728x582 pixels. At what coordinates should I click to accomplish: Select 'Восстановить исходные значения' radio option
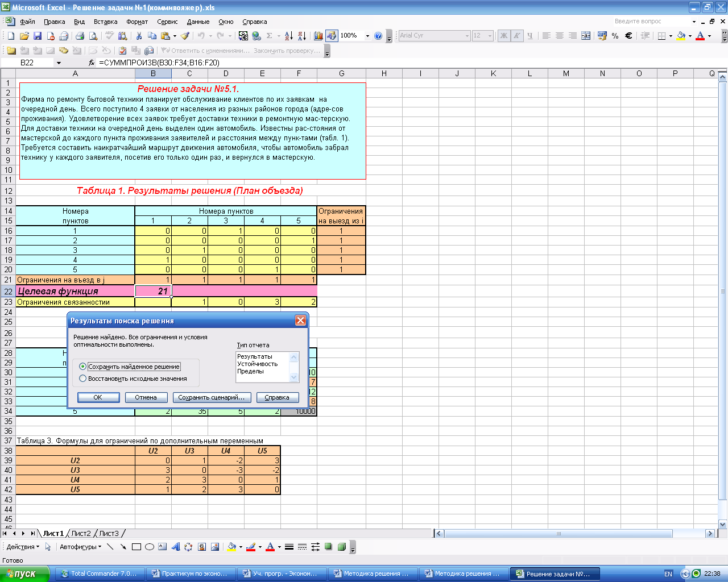click(83, 379)
